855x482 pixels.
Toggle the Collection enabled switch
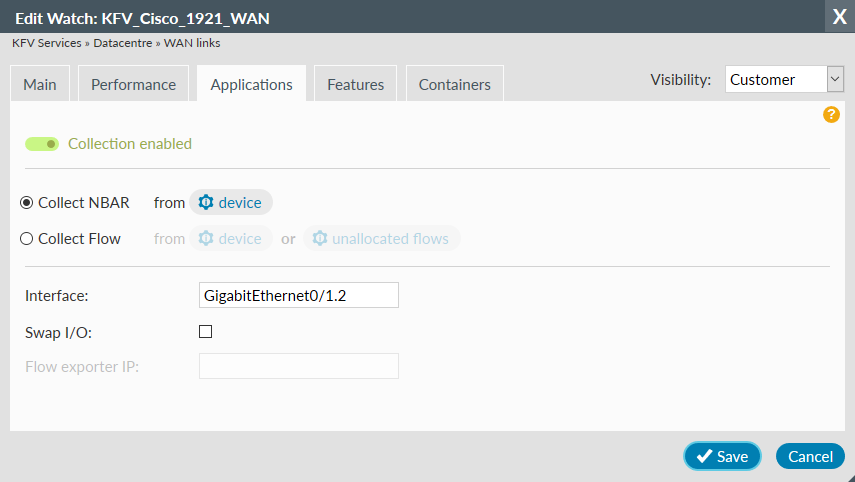click(42, 144)
